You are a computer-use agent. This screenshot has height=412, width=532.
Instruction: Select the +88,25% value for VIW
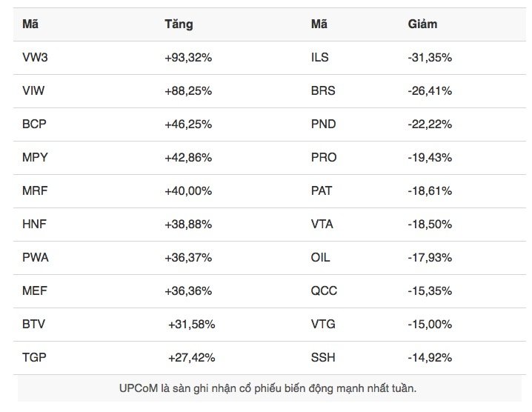(188, 90)
